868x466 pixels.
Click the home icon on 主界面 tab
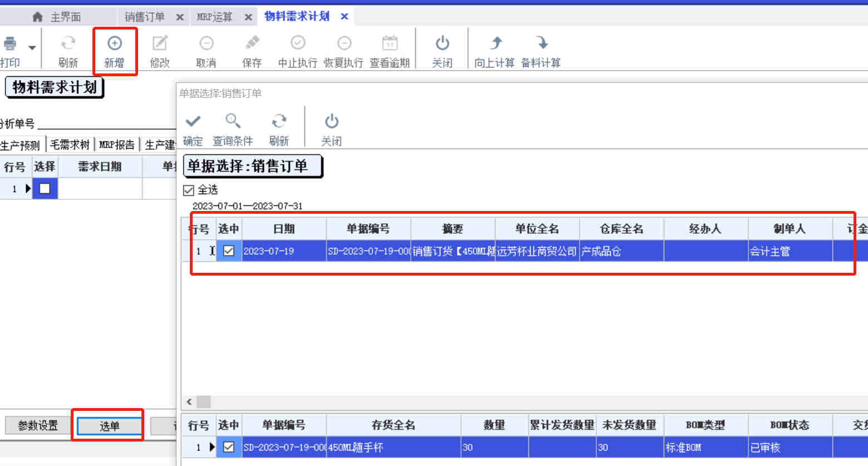[x=37, y=17]
